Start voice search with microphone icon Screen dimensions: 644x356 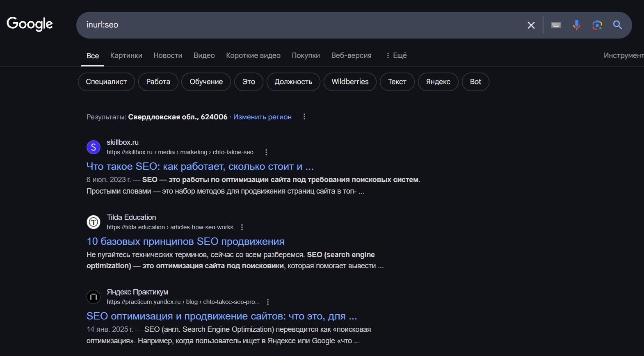tap(577, 25)
